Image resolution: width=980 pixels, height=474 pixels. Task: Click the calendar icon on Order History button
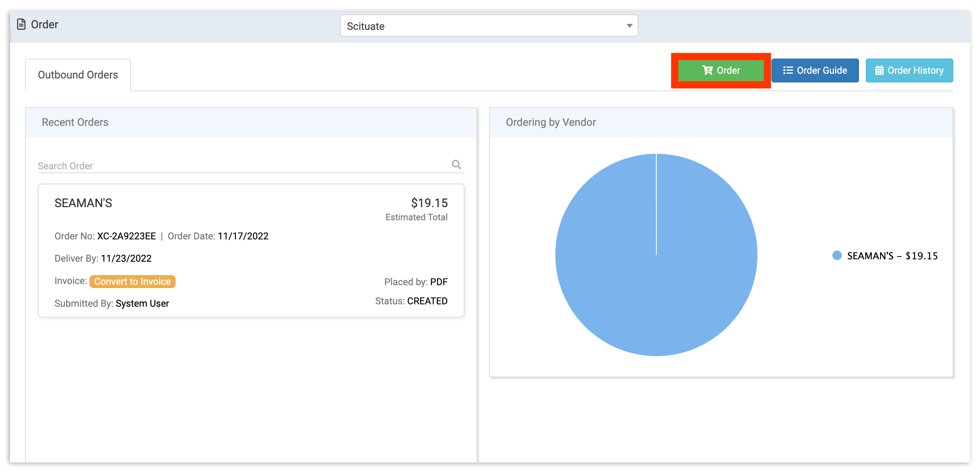coord(879,71)
